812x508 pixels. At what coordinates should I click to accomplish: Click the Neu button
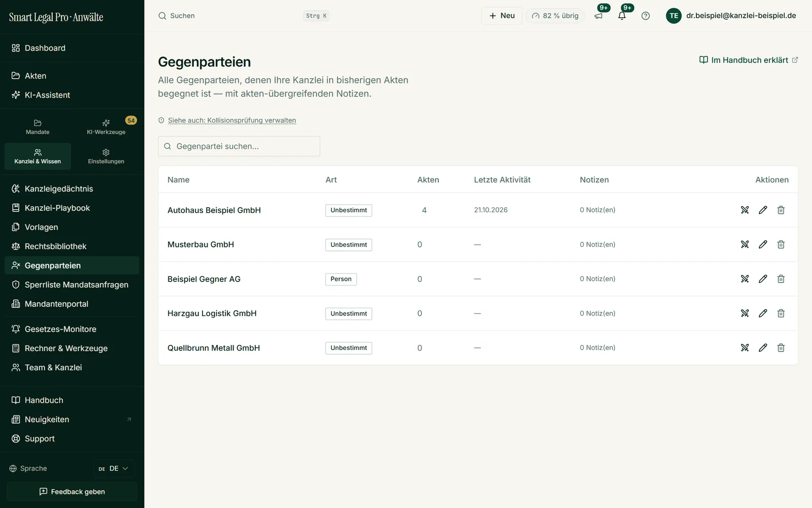point(501,16)
